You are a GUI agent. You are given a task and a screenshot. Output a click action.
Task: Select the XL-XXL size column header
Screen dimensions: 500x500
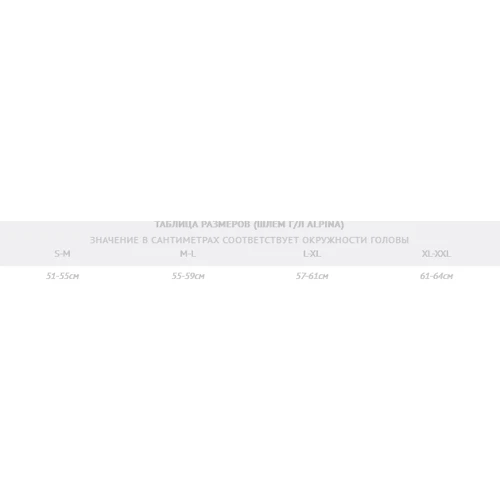(436, 254)
